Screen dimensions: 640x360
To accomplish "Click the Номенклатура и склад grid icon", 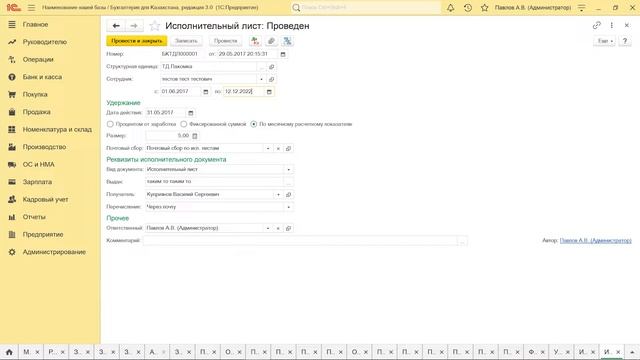I will (12, 129).
